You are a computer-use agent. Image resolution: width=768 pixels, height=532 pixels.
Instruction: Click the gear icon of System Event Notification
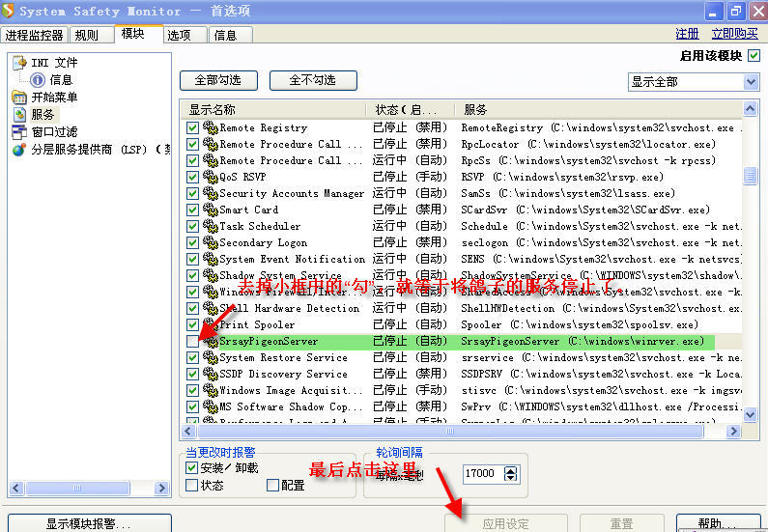(x=211, y=259)
